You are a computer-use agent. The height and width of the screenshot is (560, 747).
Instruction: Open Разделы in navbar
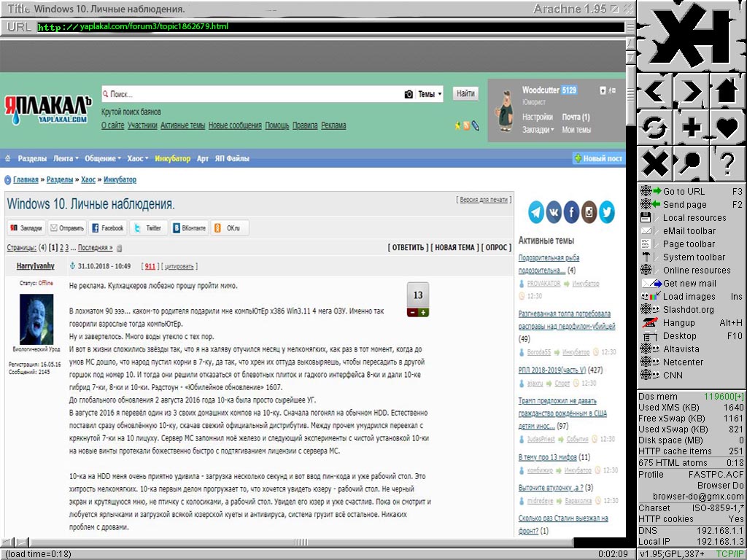tap(32, 158)
